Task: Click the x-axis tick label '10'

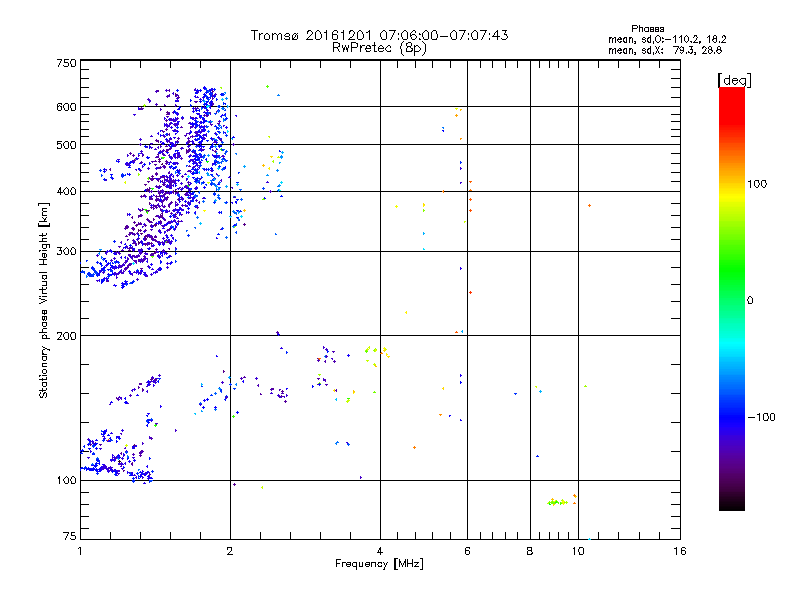Action: pyautogui.click(x=578, y=551)
